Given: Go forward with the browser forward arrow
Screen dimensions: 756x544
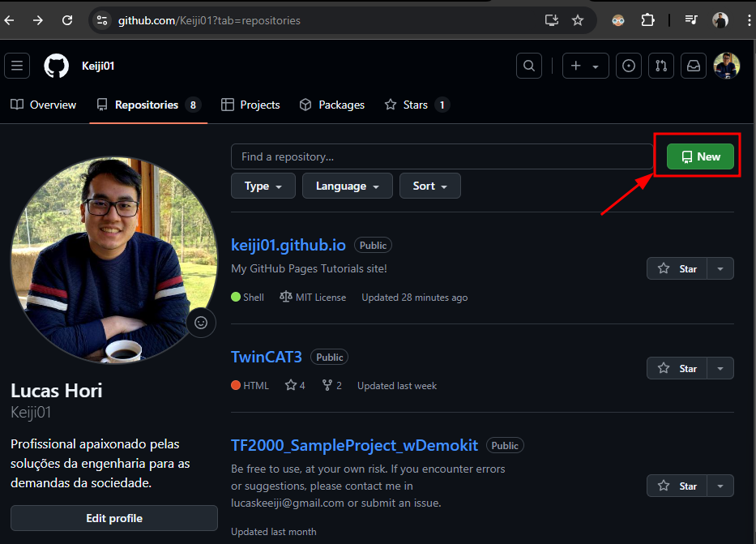Looking at the screenshot, I should click(x=37, y=20).
